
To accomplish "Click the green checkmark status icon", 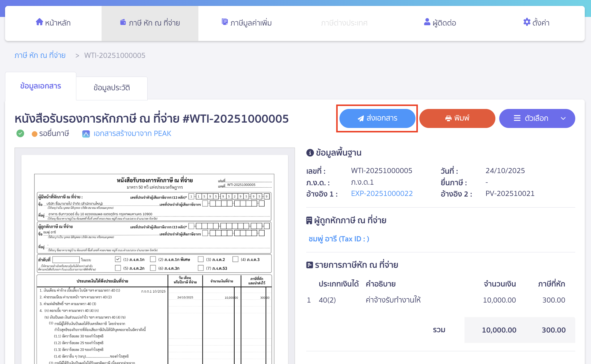I will click(20, 134).
